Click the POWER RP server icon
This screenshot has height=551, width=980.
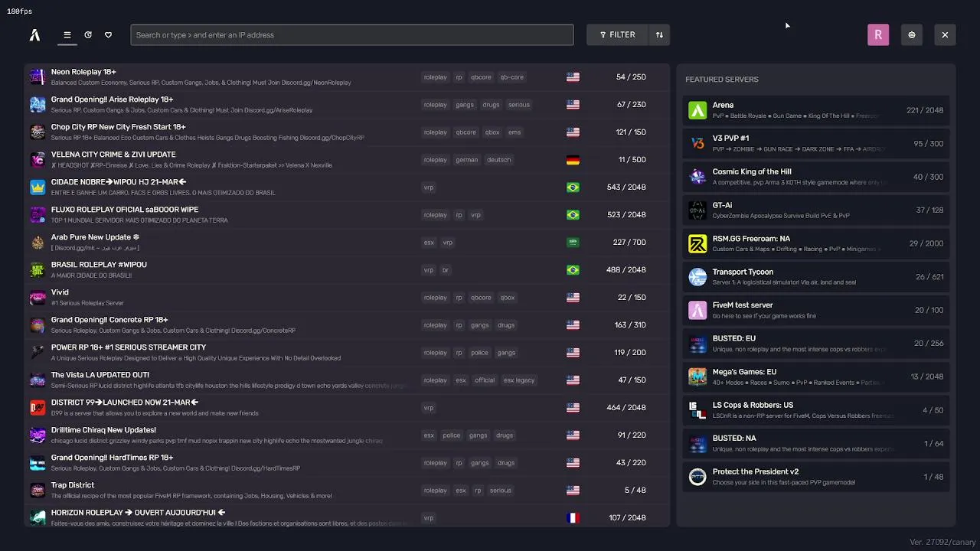coord(38,352)
